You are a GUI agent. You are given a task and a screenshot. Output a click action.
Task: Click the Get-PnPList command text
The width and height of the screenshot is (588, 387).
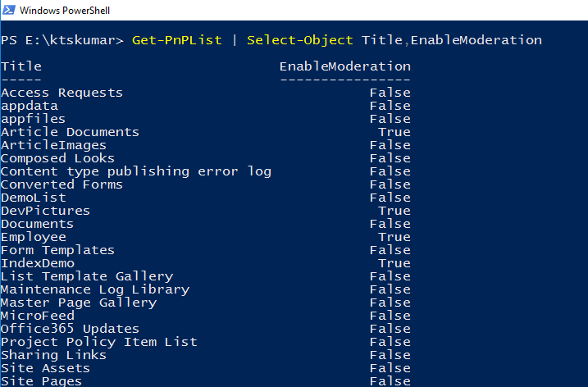(x=176, y=40)
